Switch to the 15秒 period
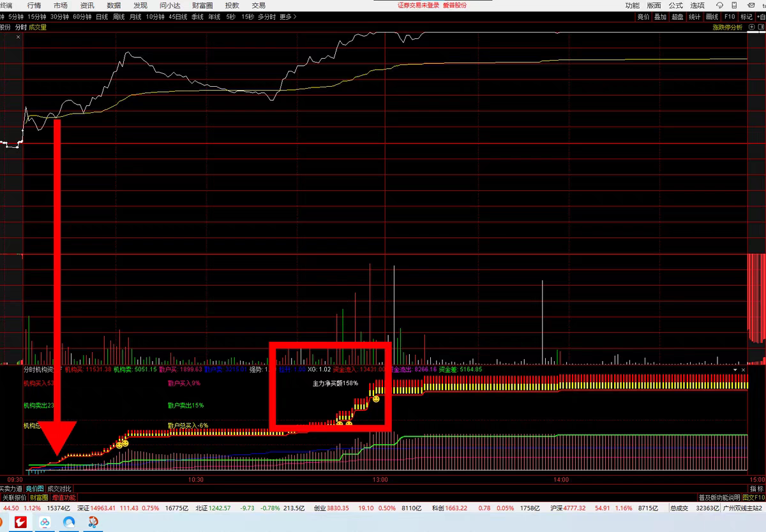The image size is (766, 532). tap(248, 17)
